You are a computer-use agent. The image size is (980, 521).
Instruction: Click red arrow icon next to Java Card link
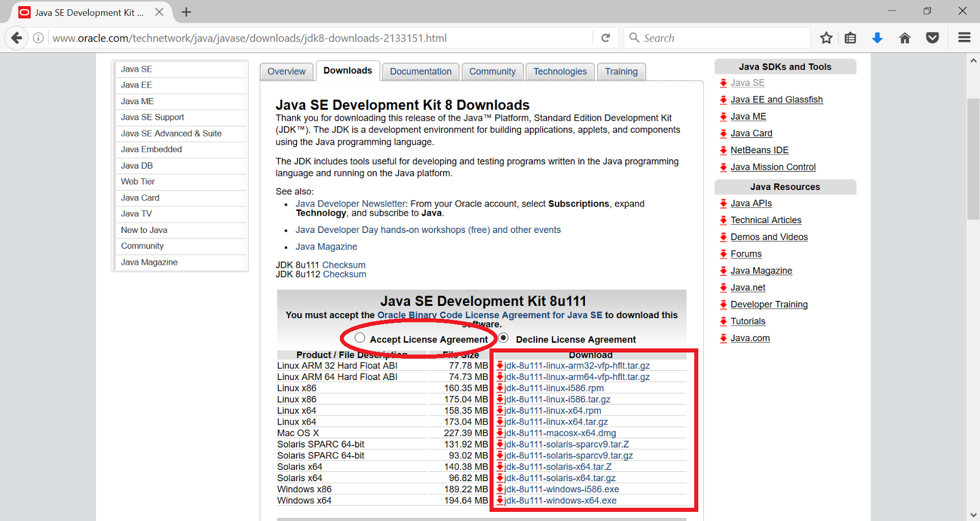[x=723, y=134]
